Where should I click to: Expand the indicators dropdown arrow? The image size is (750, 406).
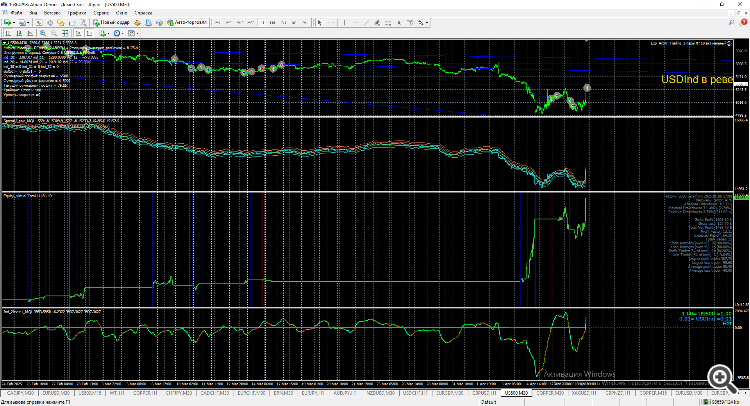click(x=109, y=33)
